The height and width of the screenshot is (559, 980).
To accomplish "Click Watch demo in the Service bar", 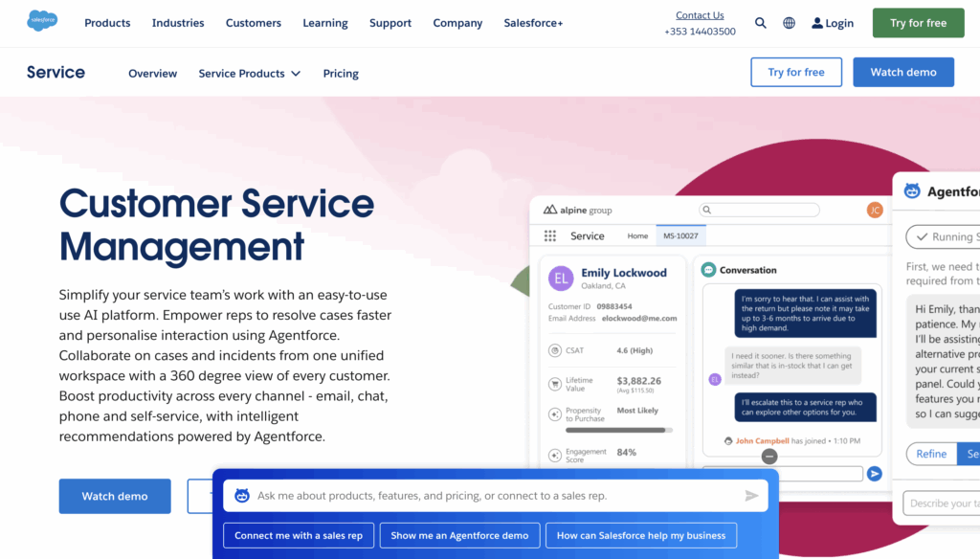I will coord(903,72).
